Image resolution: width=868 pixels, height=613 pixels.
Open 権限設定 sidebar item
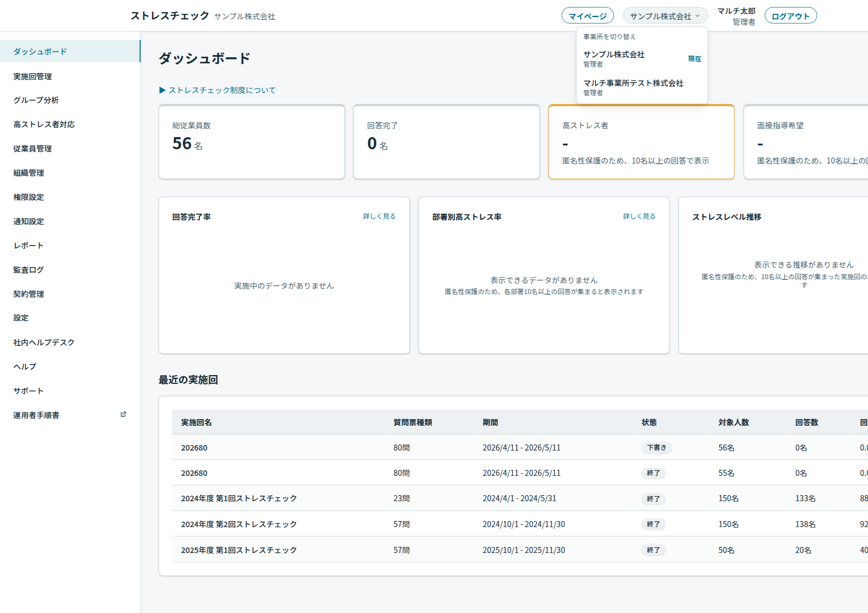click(x=70, y=197)
